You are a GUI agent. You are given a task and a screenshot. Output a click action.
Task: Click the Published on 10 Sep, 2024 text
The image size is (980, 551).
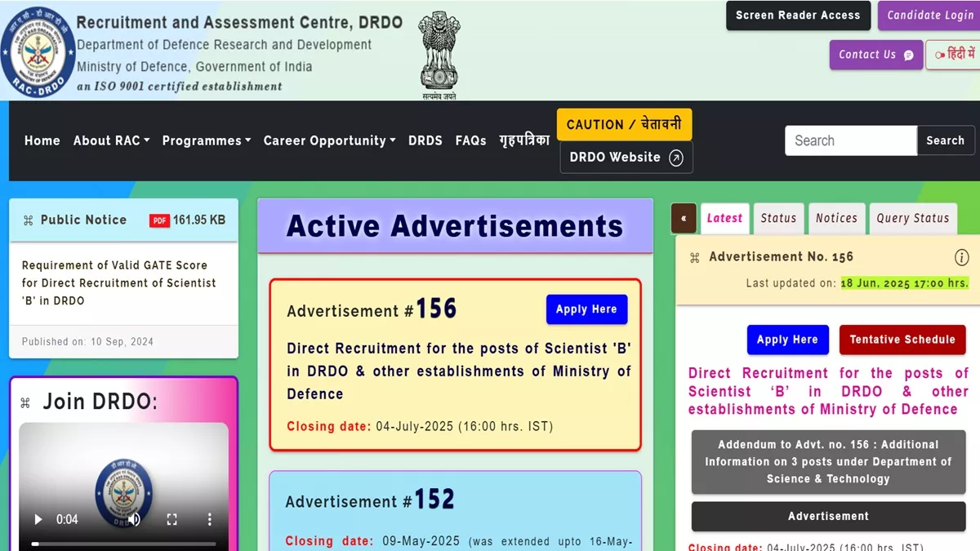point(87,342)
